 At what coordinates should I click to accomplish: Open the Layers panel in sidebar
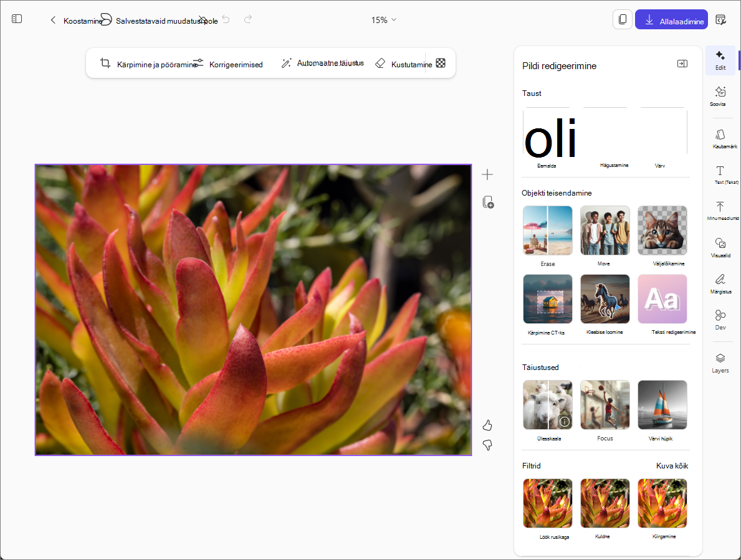[x=720, y=363]
